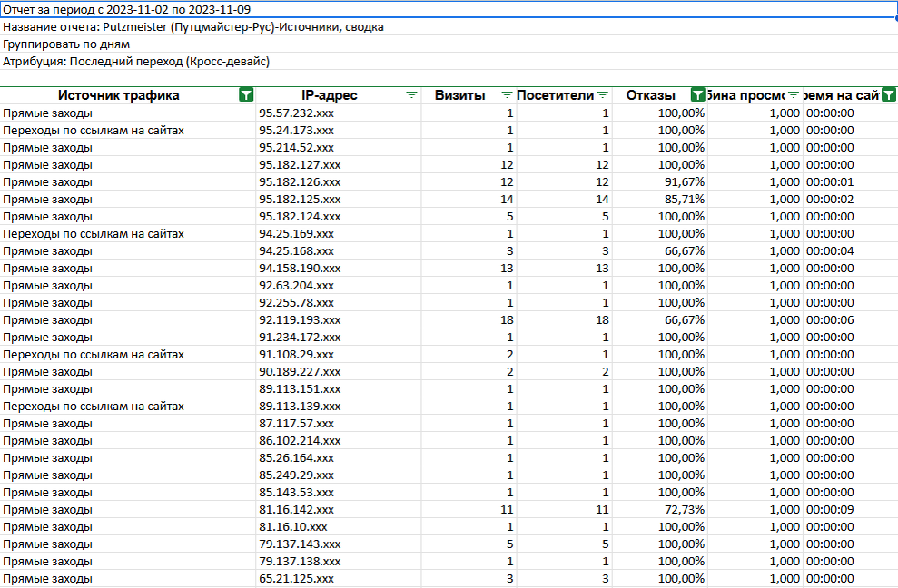Select the bounce rate cell 72,73%
This screenshot has height=588, width=898.
coord(660,510)
